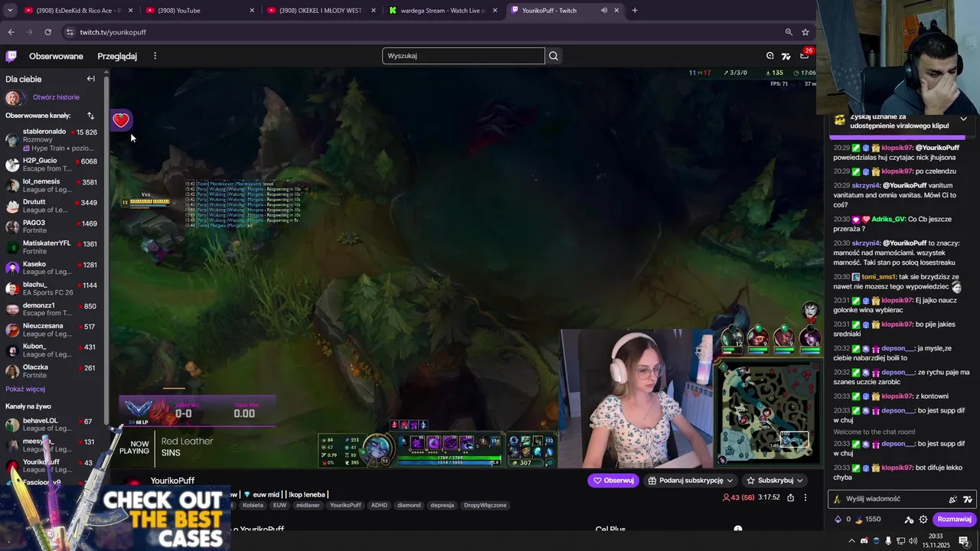Expand followed channels with Pokaż więcej
980x551 pixels.
coord(25,389)
